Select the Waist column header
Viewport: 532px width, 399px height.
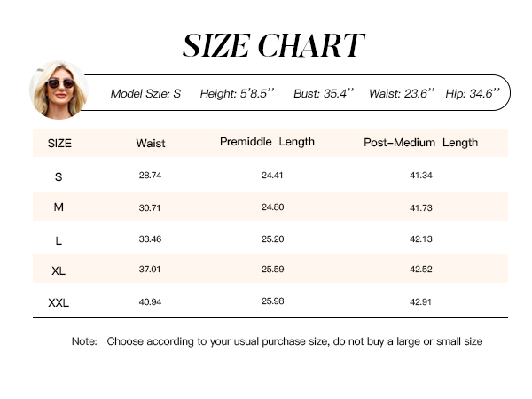[151, 143]
